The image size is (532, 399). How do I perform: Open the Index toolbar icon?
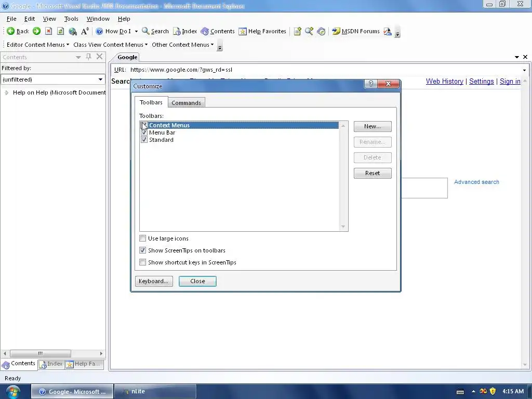click(x=177, y=31)
